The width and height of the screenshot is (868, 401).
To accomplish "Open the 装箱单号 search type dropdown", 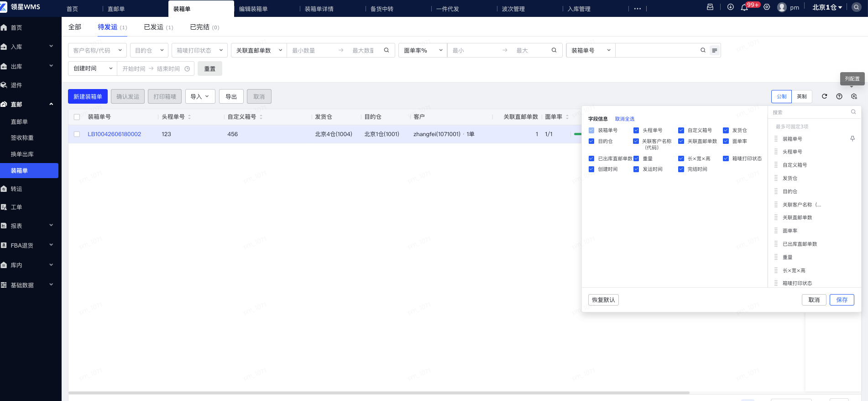I will tap(591, 50).
